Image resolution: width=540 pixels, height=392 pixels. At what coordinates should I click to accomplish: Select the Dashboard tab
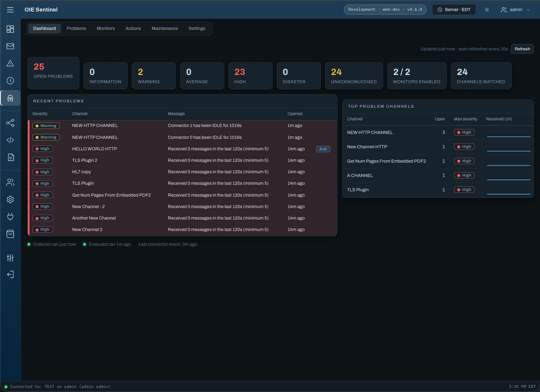[45, 29]
